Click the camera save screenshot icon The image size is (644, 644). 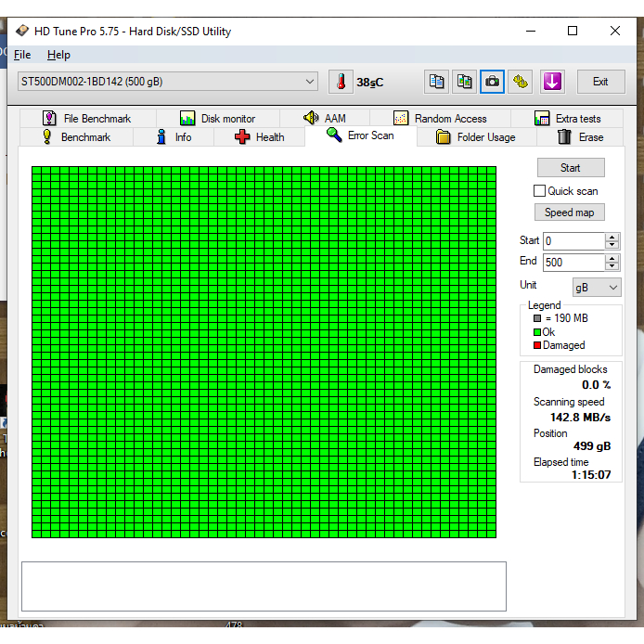[492, 82]
